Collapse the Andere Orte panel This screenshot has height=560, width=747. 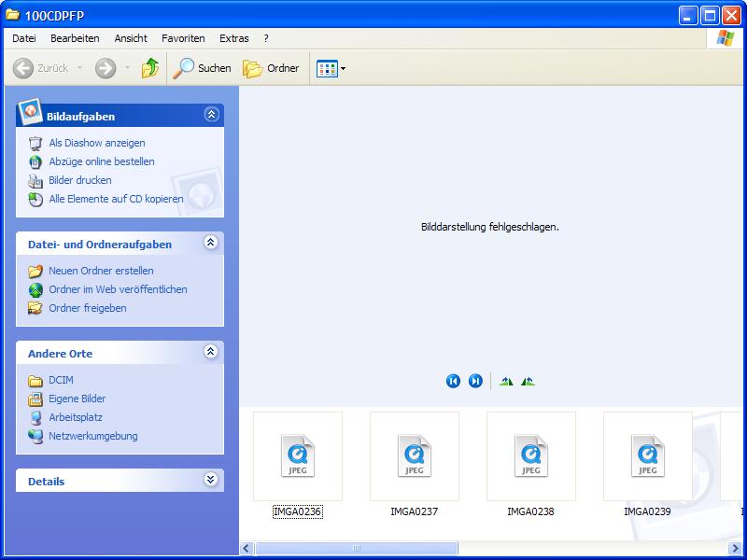(x=211, y=352)
